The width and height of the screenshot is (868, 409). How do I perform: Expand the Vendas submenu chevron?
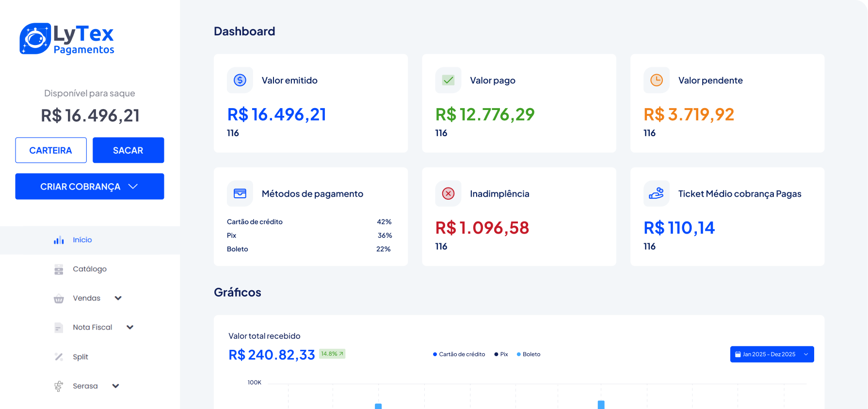[118, 298]
